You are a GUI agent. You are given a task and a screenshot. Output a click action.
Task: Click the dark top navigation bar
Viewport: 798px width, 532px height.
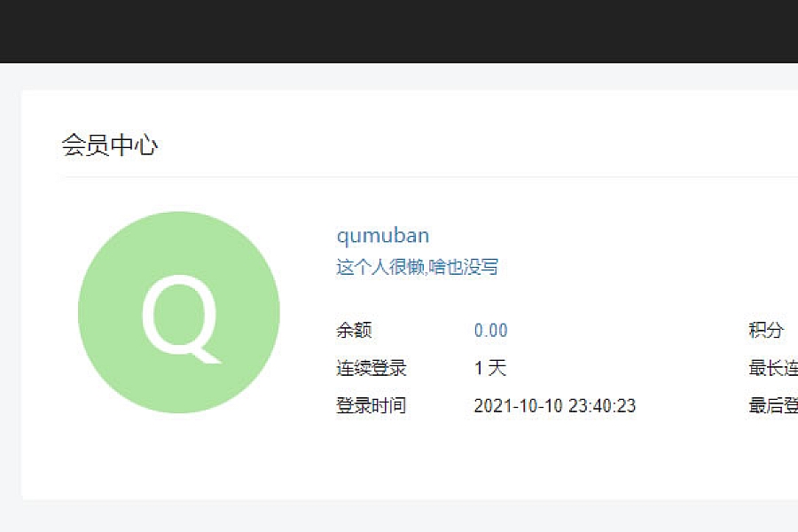399,31
